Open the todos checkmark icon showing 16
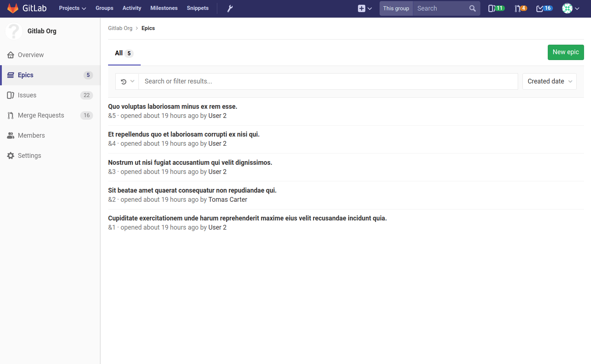Image resolution: width=591 pixels, height=364 pixels. (x=544, y=8)
